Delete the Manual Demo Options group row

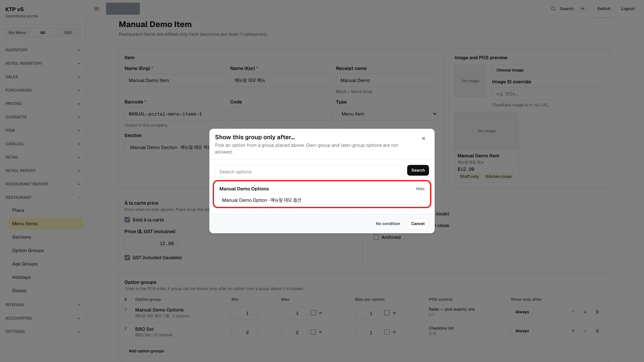pos(597,312)
